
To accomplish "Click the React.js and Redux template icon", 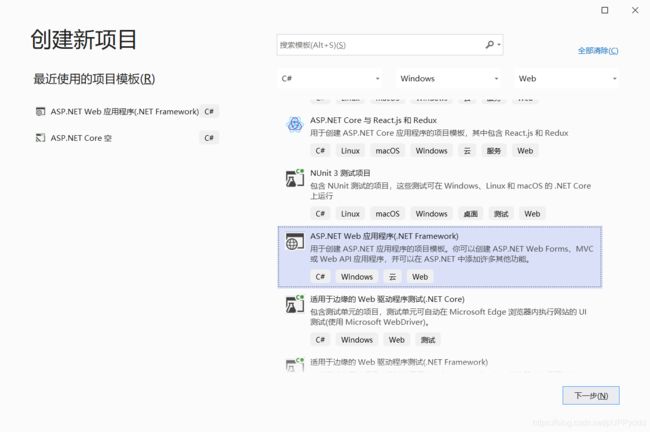I will pyautogui.click(x=294, y=125).
